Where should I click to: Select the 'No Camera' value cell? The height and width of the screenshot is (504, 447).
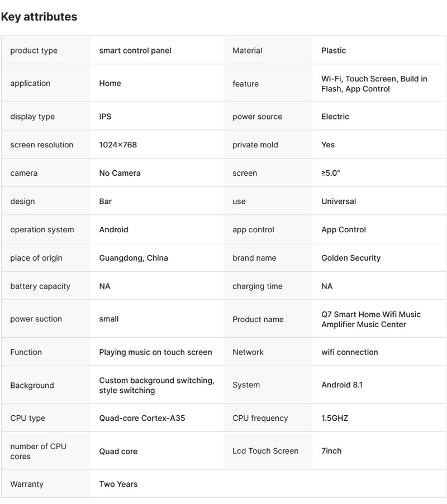pos(120,173)
